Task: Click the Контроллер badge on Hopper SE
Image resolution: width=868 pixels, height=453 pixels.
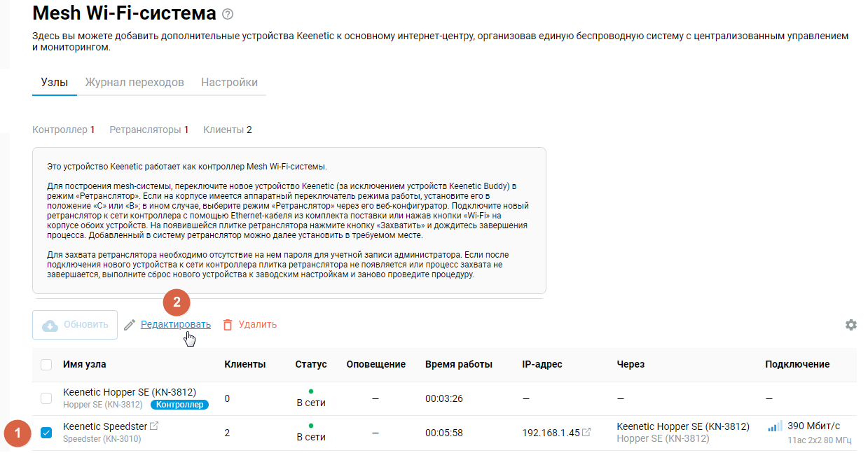Action: (x=179, y=405)
